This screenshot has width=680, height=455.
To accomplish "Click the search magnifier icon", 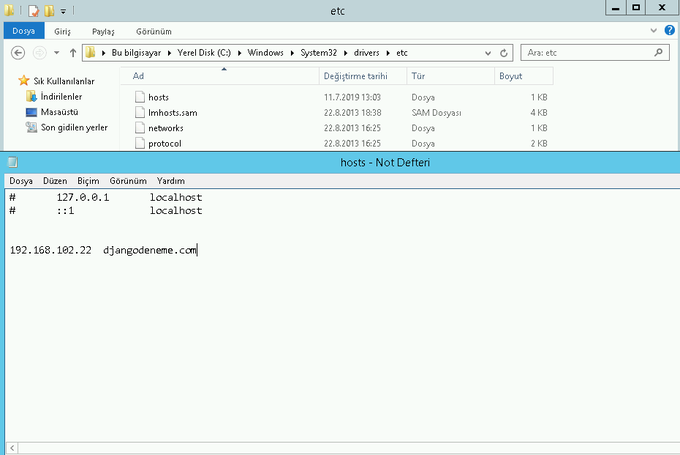I will click(x=658, y=52).
